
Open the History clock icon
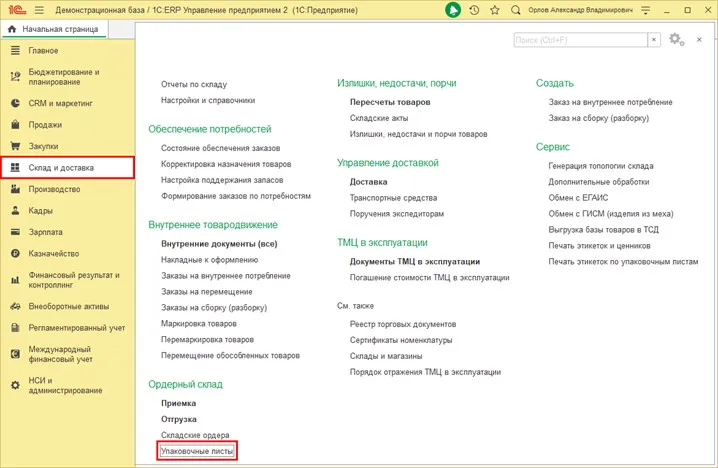click(473, 10)
